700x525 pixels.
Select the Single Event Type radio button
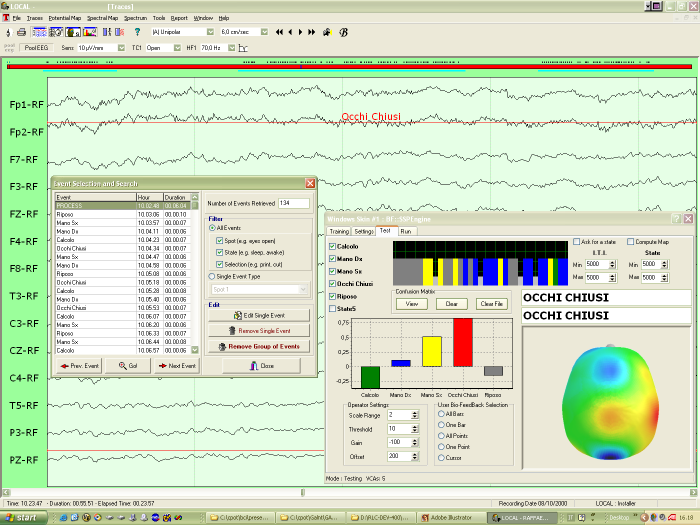212,276
